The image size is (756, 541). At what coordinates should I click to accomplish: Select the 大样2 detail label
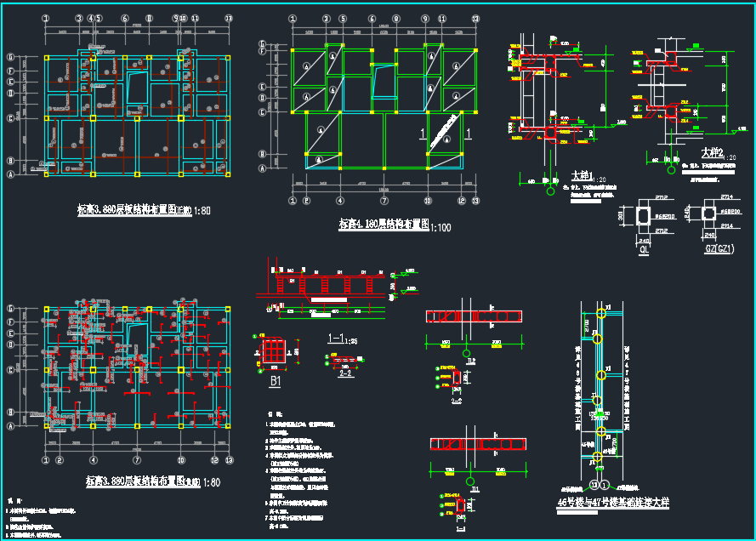point(713,153)
